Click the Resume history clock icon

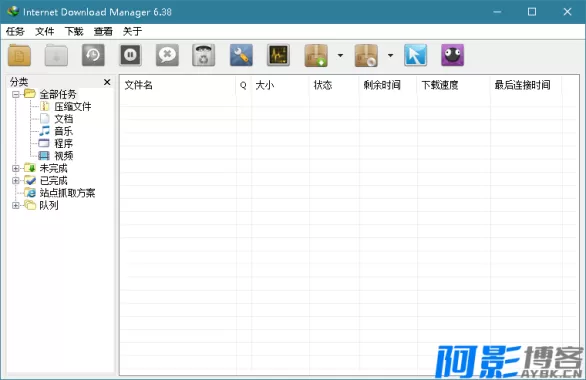click(93, 55)
